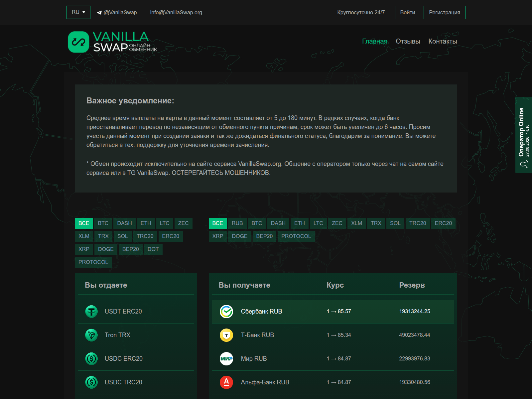
Task: Choose USDC ERC20 to give
Action: 136,359
